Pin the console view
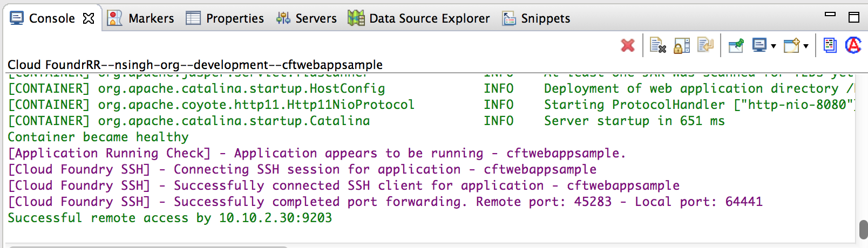Screen dimensions: 868x248 (x=736, y=45)
